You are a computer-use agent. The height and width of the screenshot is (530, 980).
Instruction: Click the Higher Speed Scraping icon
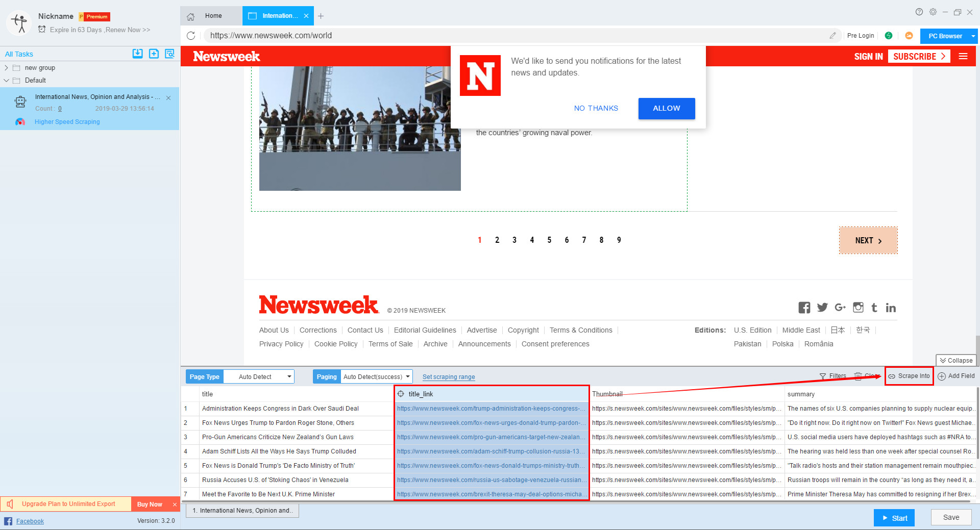[x=20, y=122]
